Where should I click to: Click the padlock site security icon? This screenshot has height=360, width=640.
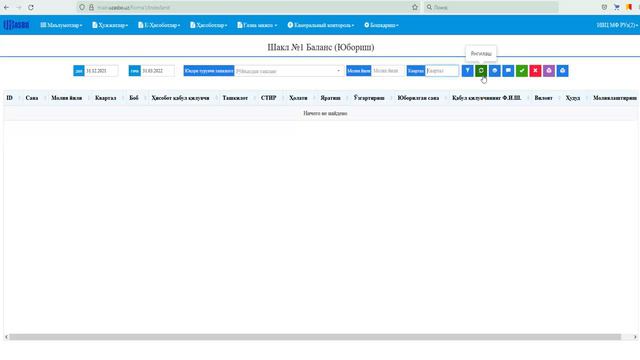pyautogui.click(x=91, y=7)
